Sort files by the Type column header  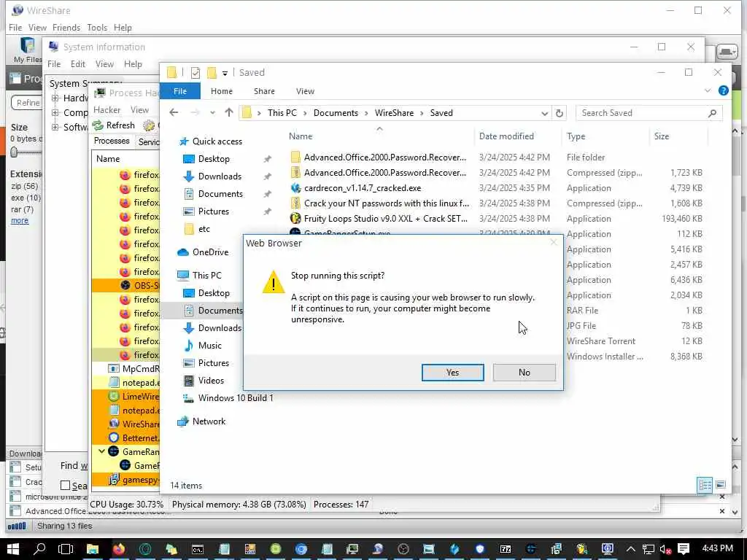(x=576, y=136)
